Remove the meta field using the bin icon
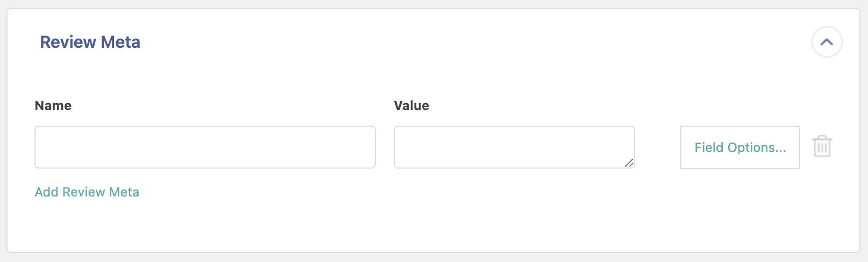This screenshot has width=868, height=262. pyautogui.click(x=822, y=147)
